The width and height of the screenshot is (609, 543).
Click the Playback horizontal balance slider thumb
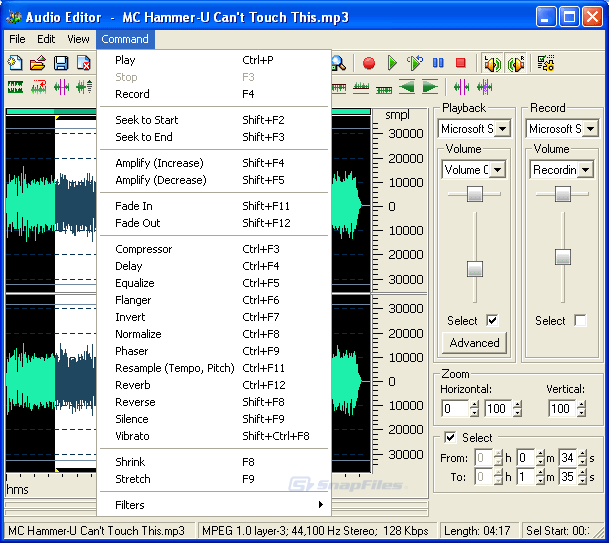pyautogui.click(x=474, y=194)
